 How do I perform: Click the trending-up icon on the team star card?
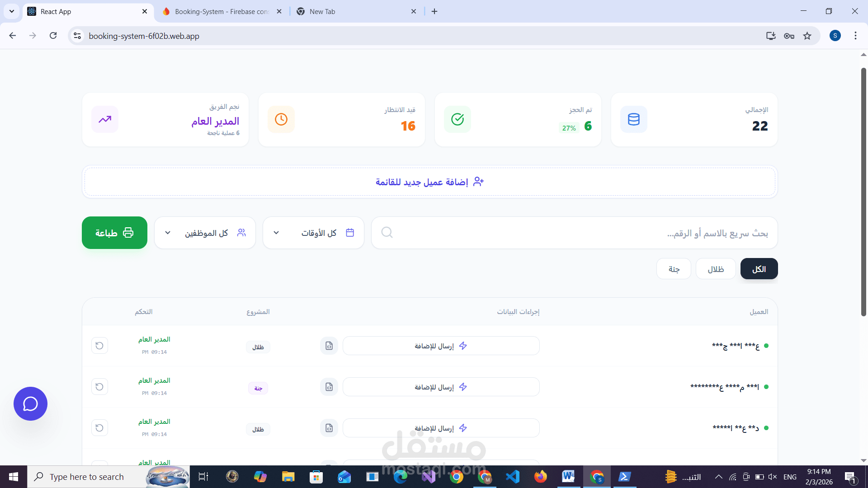(x=105, y=119)
